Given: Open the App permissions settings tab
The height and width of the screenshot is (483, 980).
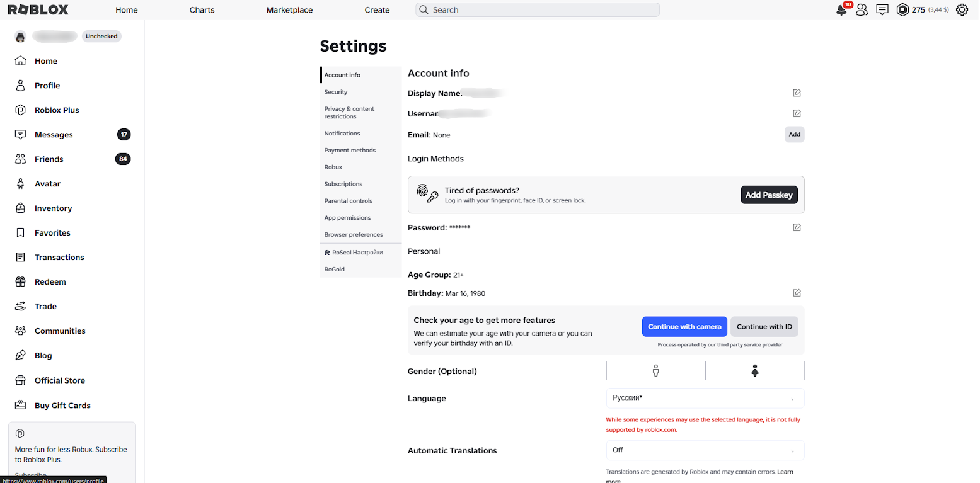Looking at the screenshot, I should 361,218.
